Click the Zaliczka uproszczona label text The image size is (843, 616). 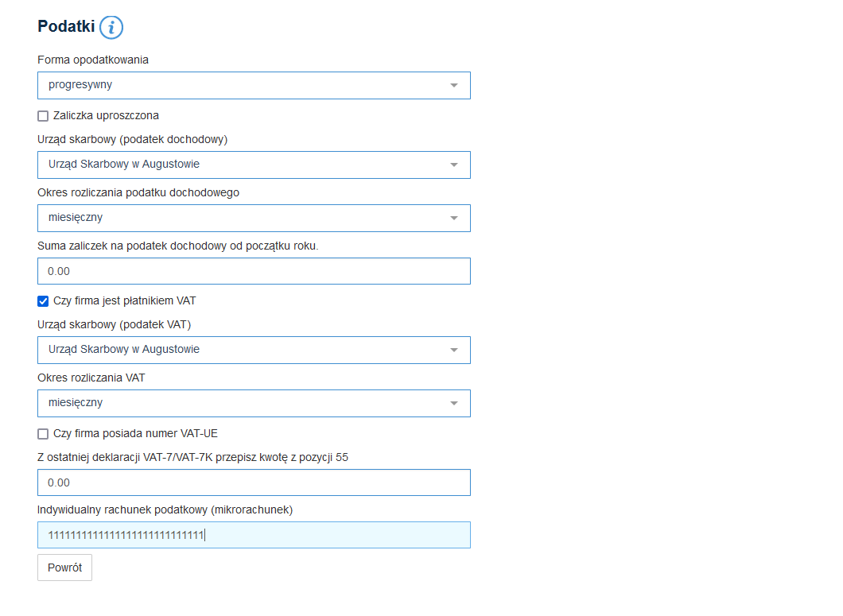pos(106,116)
